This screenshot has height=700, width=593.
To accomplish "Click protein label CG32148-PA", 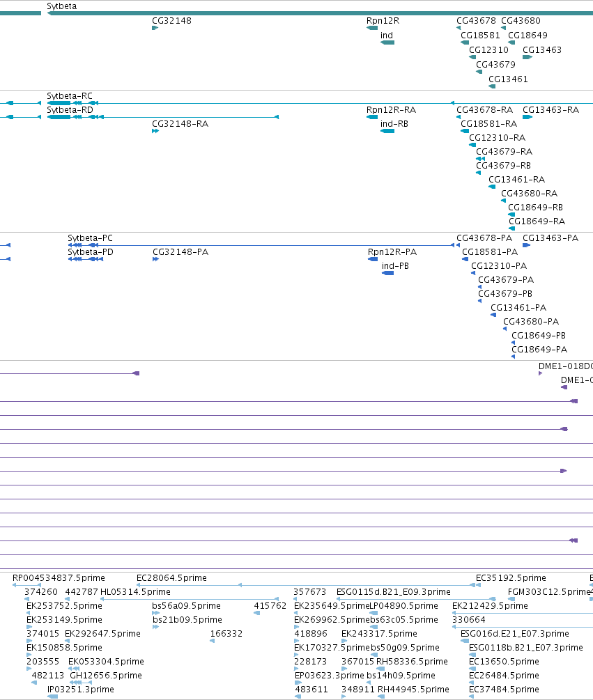I will 180,251.
